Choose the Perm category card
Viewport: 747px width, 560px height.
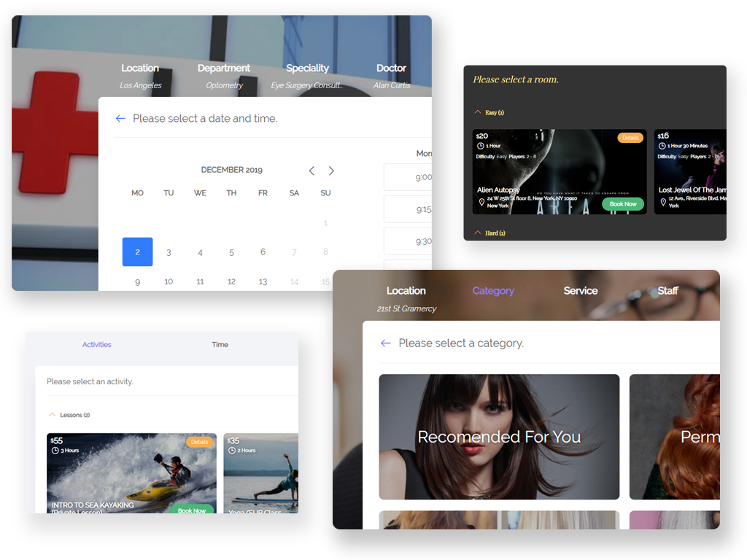675,437
